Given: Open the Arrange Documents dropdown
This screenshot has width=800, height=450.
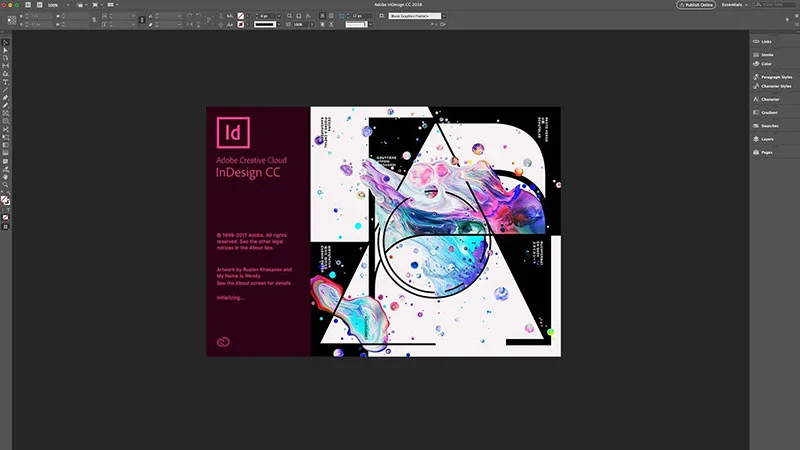Looking at the screenshot, I should [112, 5].
